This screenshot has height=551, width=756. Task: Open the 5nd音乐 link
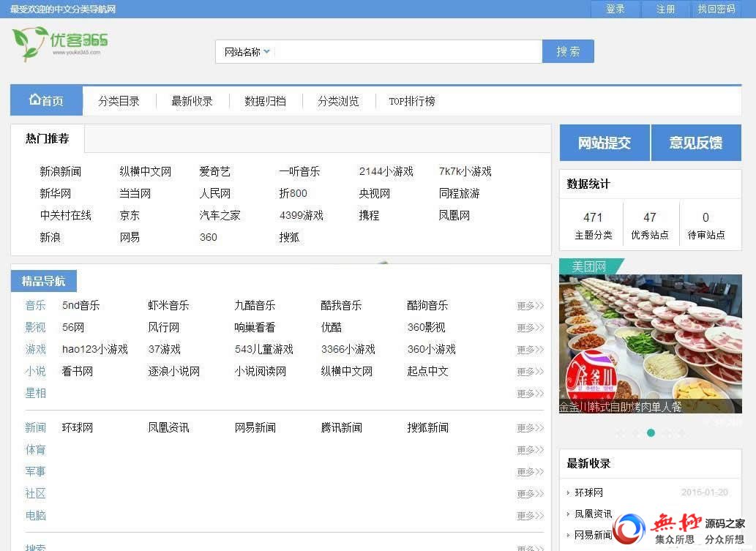tap(81, 305)
